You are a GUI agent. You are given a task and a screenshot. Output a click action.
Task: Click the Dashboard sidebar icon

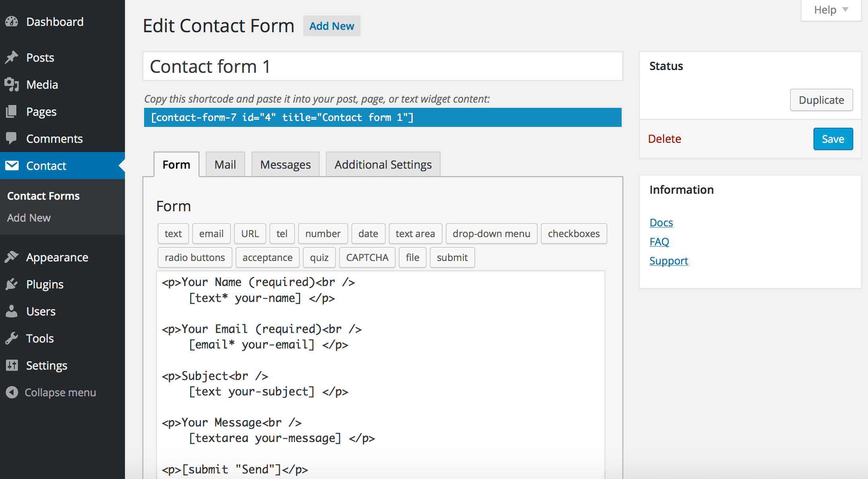(x=12, y=21)
